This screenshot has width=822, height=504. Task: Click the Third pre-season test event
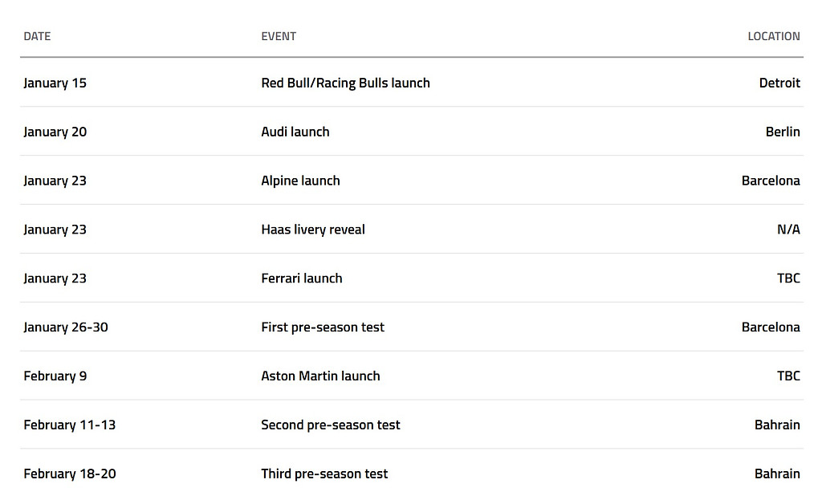(x=324, y=474)
